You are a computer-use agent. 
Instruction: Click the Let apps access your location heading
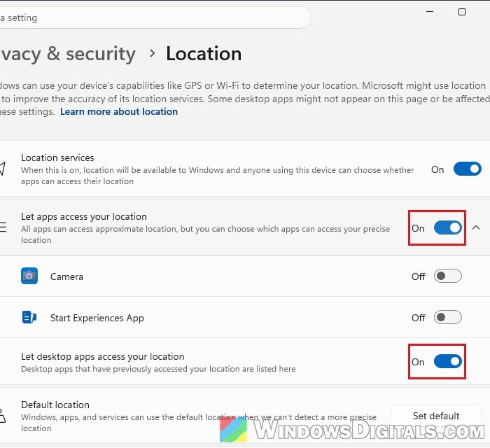(x=84, y=216)
